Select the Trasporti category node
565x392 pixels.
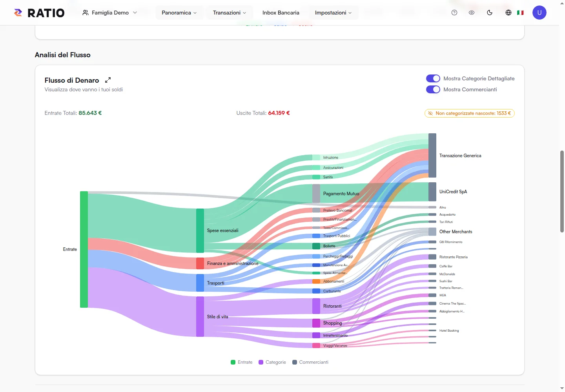200,283
